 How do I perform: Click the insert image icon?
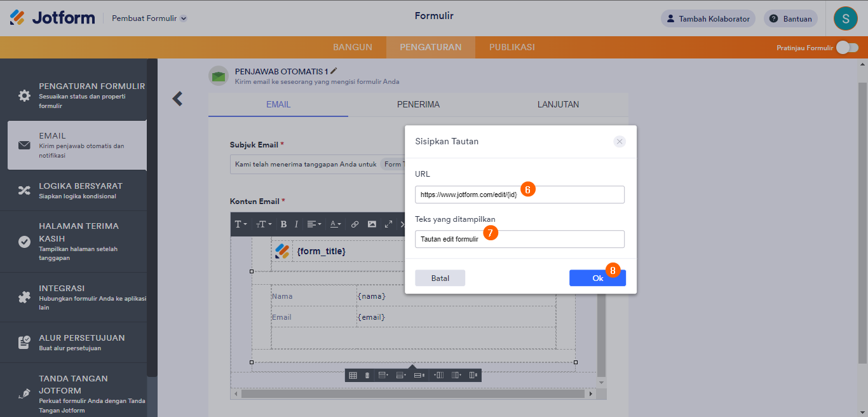[372, 224]
